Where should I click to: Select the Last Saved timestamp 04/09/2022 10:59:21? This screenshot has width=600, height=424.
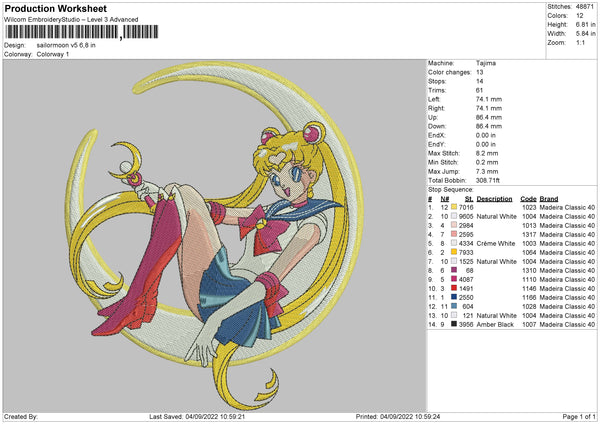[215, 416]
